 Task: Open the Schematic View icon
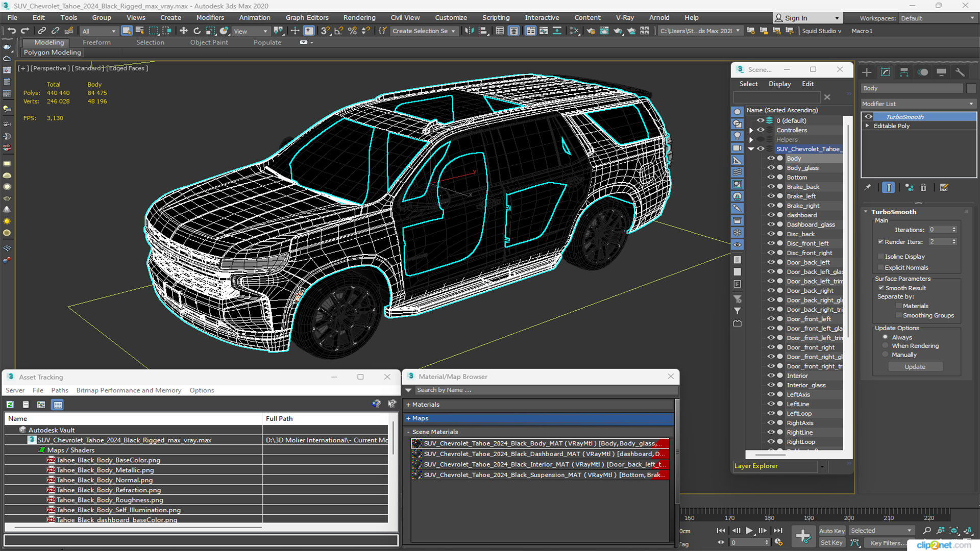(x=574, y=31)
